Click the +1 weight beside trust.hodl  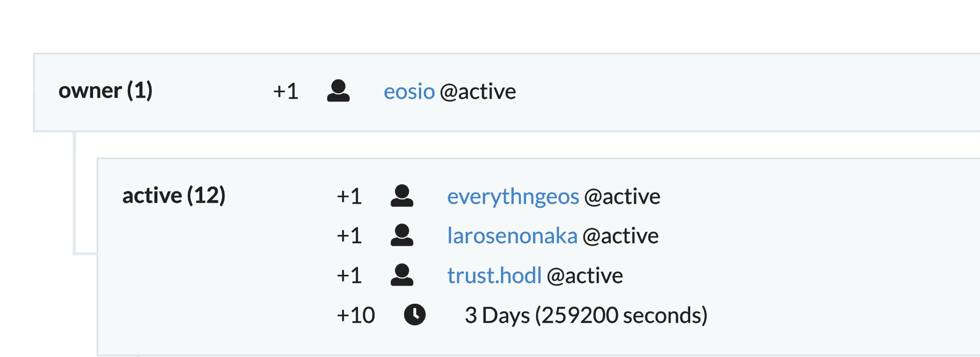pyautogui.click(x=349, y=276)
